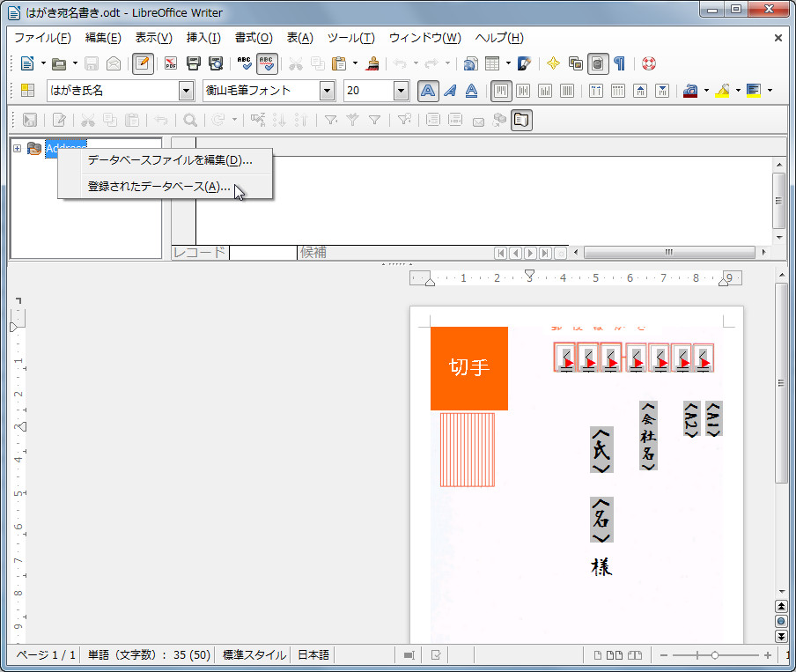Close the document with X button

click(x=778, y=38)
